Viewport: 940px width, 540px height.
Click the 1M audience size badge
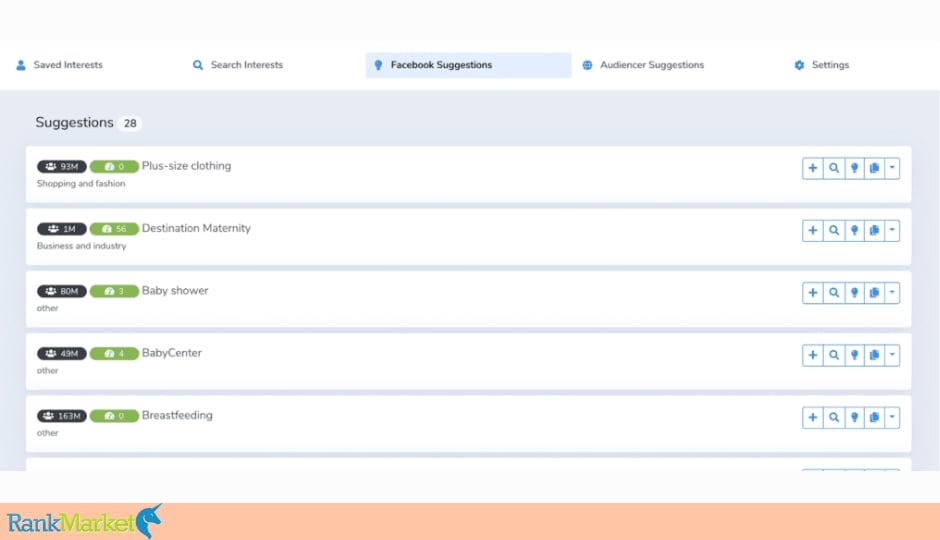point(62,229)
